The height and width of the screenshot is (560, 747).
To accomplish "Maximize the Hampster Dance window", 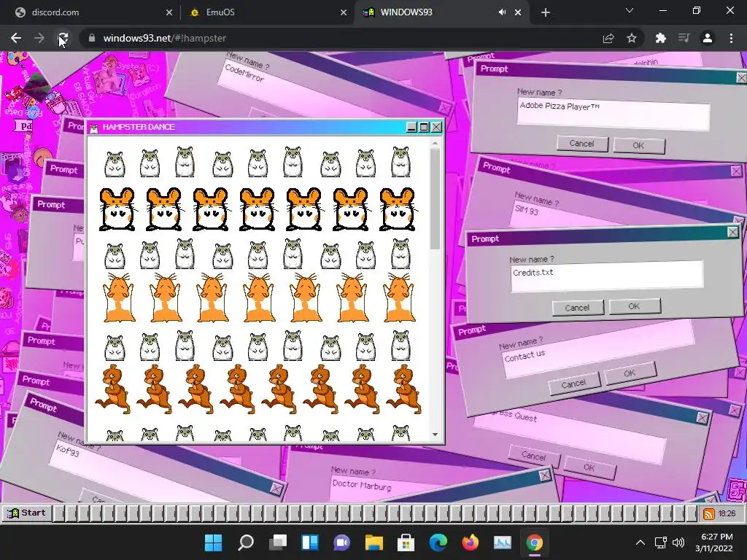I will pos(424,127).
